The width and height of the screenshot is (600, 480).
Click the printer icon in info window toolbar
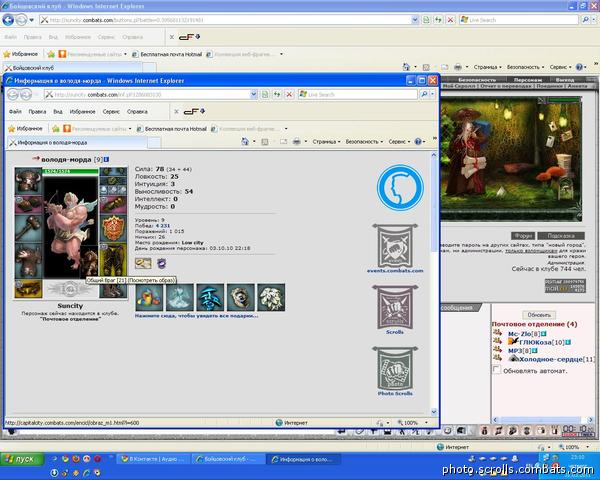coord(297,142)
